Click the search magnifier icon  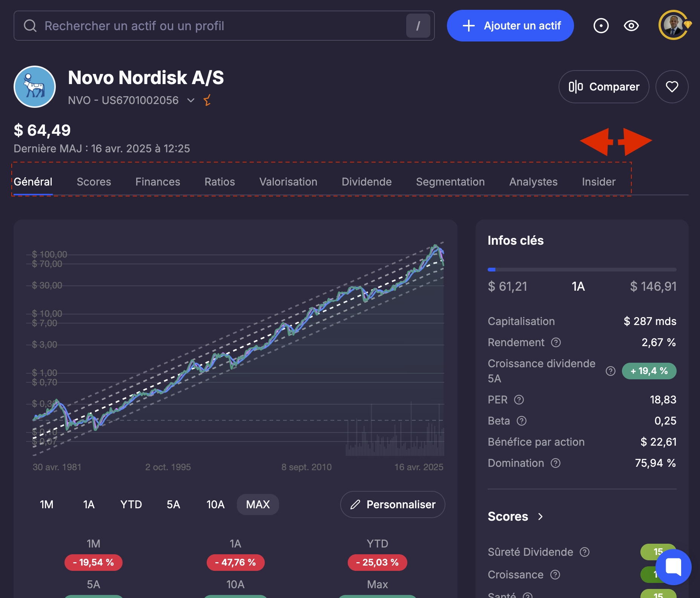coord(30,26)
